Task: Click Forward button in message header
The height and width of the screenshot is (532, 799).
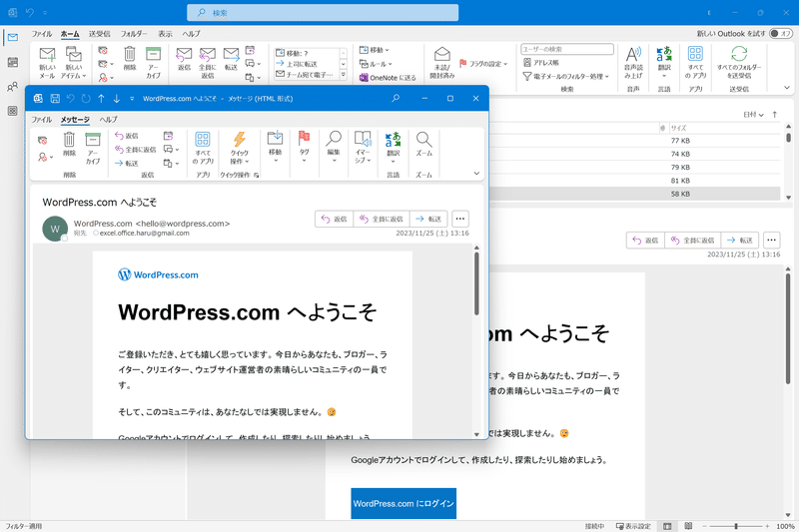Action: (428, 219)
